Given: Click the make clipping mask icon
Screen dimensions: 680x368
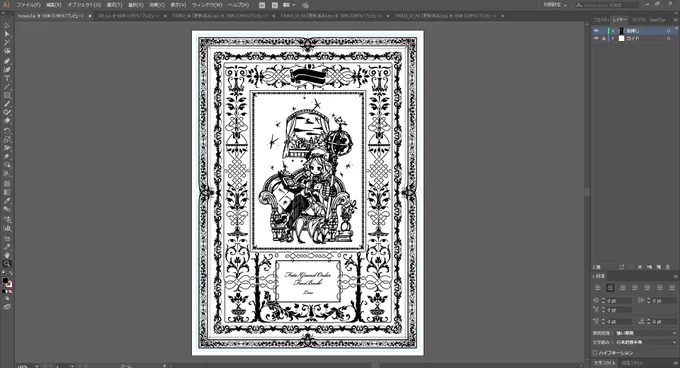Looking at the screenshot, I should pos(640,267).
